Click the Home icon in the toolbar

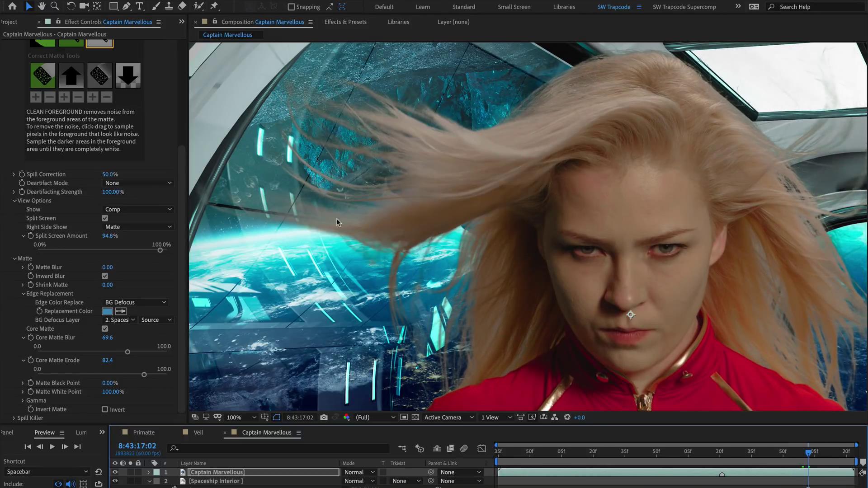(12, 6)
